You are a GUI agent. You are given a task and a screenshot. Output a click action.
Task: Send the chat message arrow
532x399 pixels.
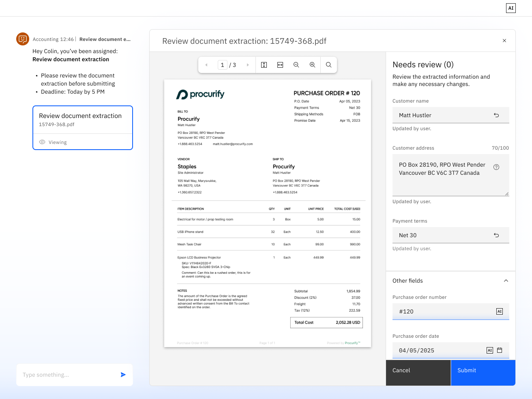tap(123, 375)
